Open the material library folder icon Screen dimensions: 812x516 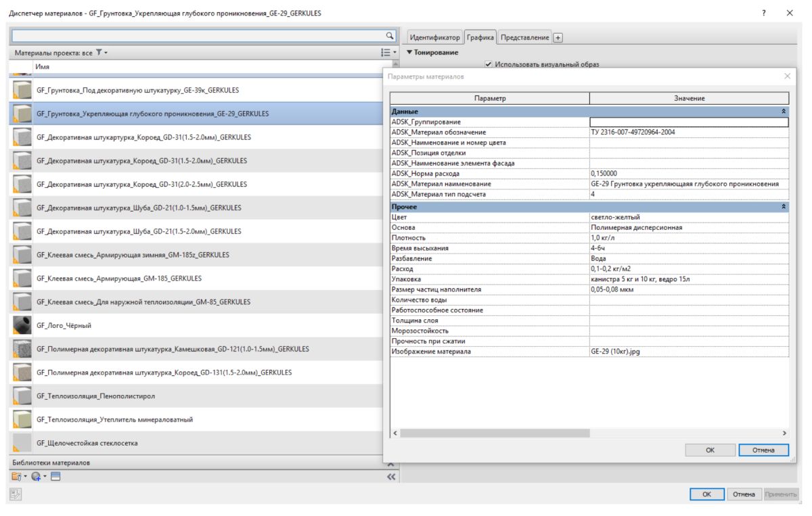point(17,477)
